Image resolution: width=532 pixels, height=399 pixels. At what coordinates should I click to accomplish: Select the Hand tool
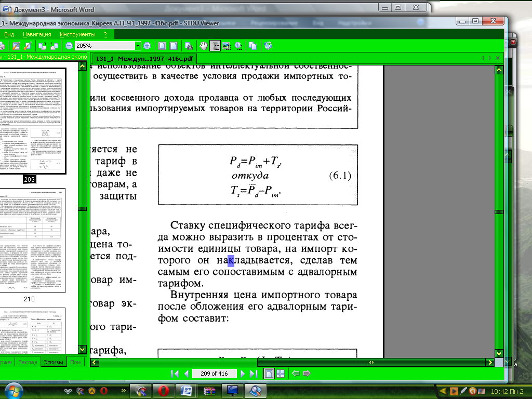(203, 46)
